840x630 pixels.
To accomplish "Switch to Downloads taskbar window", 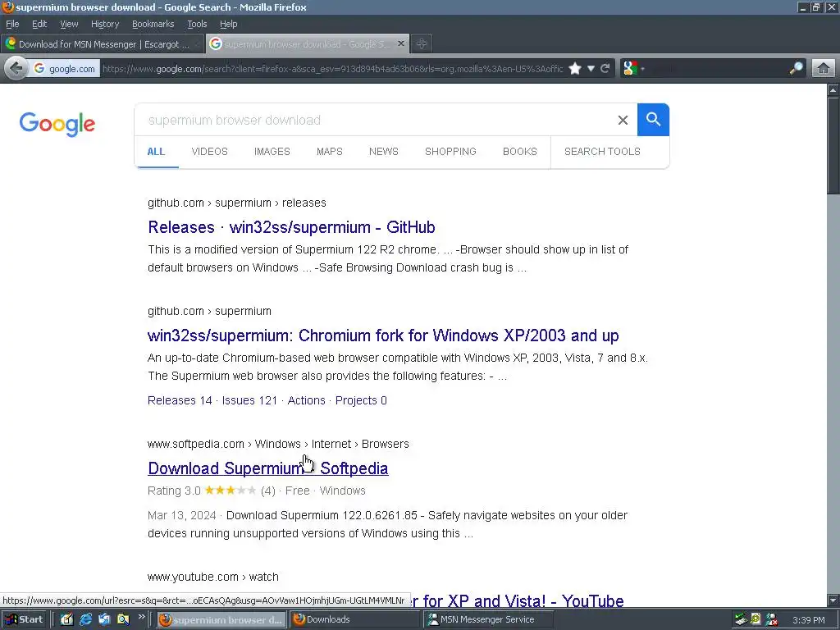I will pos(354,619).
